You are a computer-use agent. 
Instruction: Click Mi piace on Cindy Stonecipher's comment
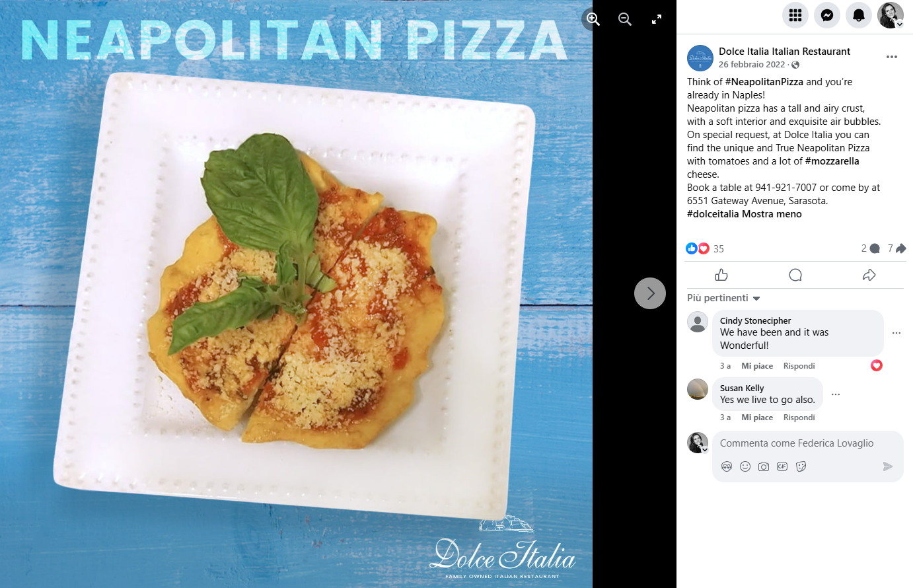[757, 366]
